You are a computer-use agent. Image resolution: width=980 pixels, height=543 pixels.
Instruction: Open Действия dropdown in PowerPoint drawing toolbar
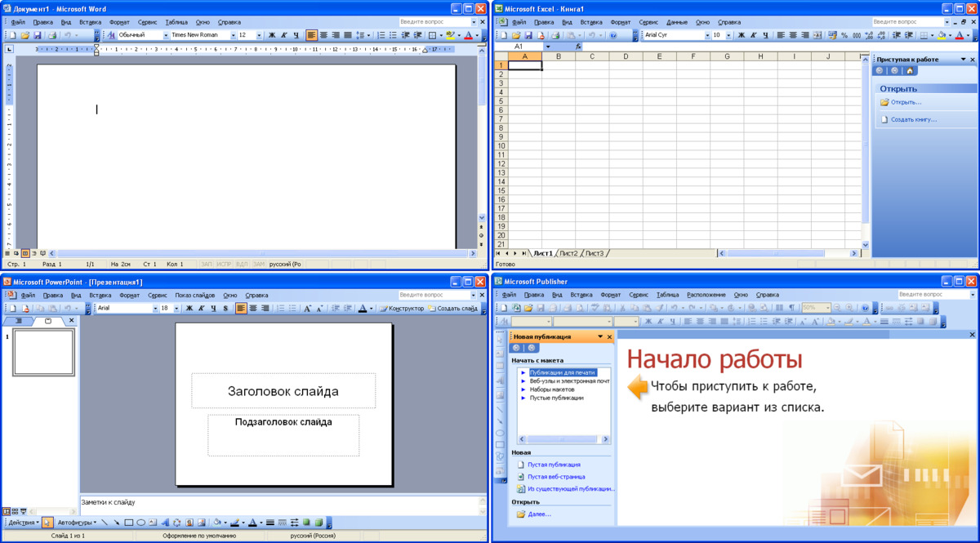(x=24, y=523)
